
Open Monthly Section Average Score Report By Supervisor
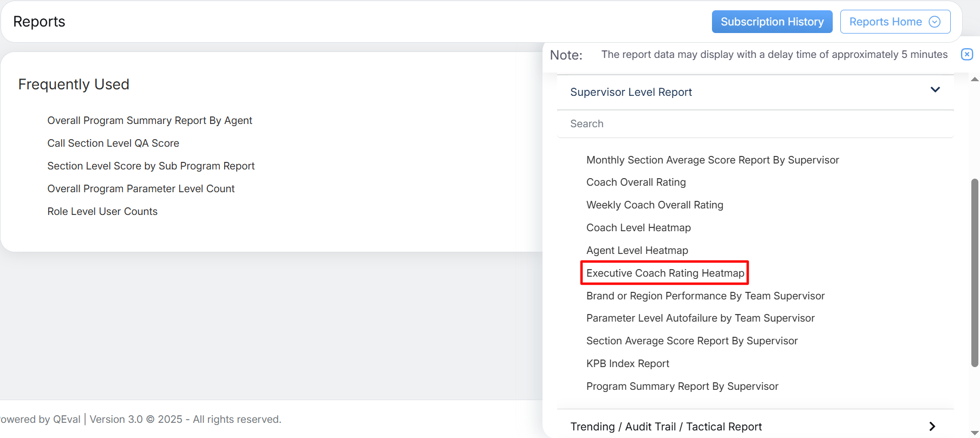click(x=712, y=160)
